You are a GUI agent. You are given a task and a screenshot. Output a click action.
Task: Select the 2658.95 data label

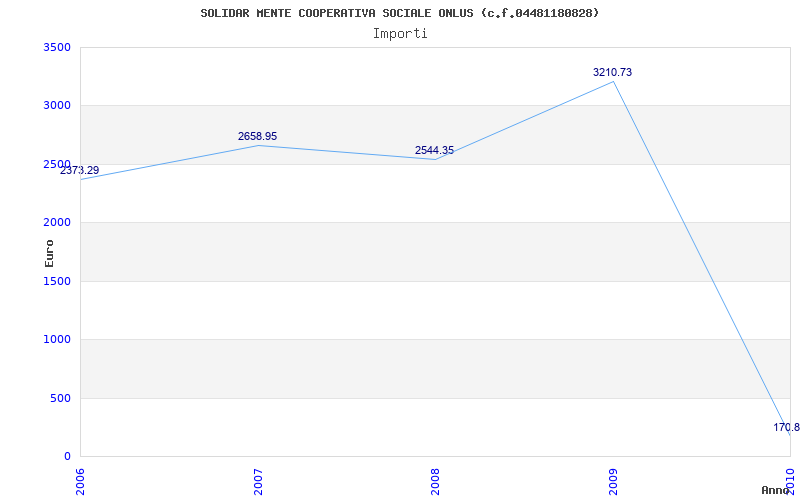click(x=258, y=136)
